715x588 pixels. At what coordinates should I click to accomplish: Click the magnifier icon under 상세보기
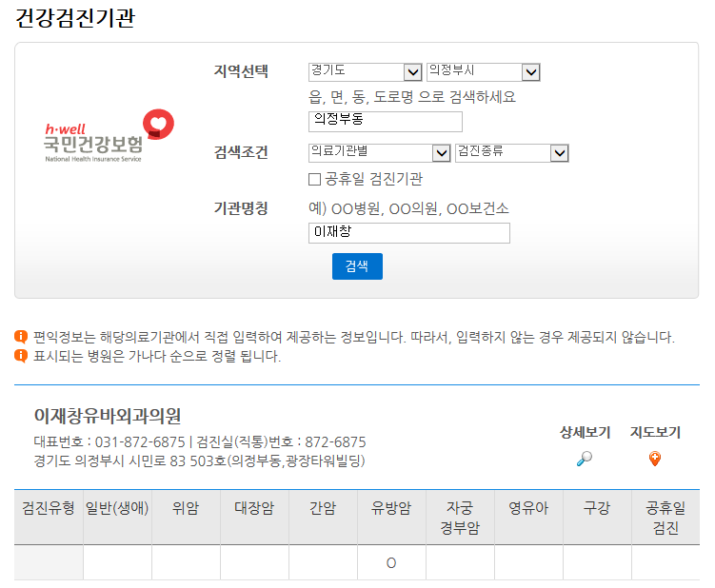(585, 459)
